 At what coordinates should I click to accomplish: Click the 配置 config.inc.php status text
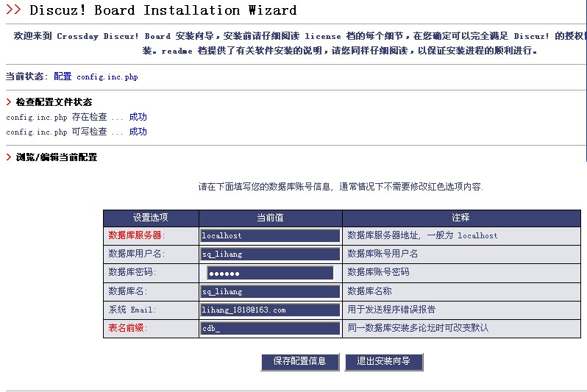[96, 76]
